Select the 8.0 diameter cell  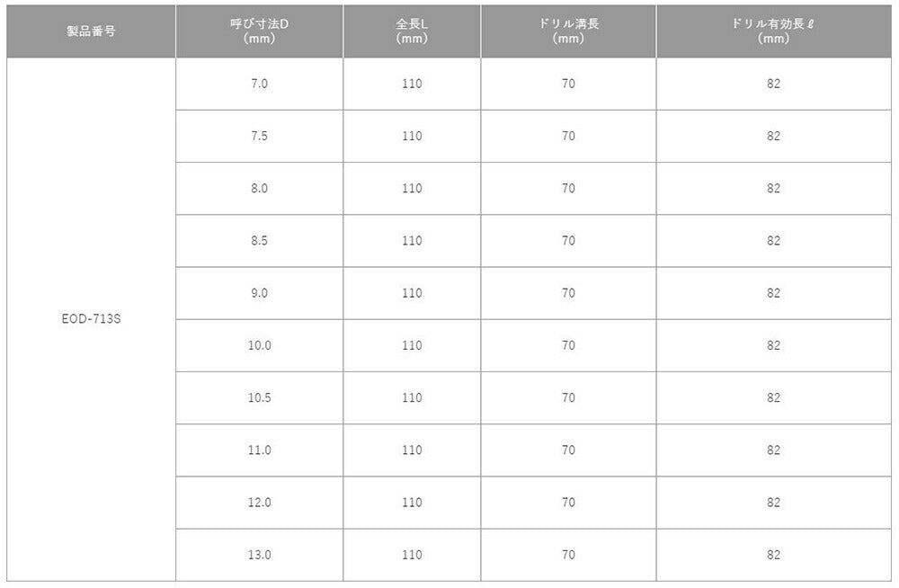point(259,188)
